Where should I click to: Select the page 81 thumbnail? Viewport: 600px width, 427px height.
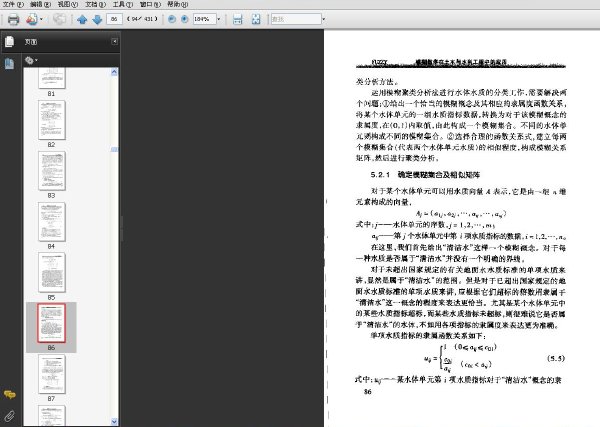coord(52,78)
